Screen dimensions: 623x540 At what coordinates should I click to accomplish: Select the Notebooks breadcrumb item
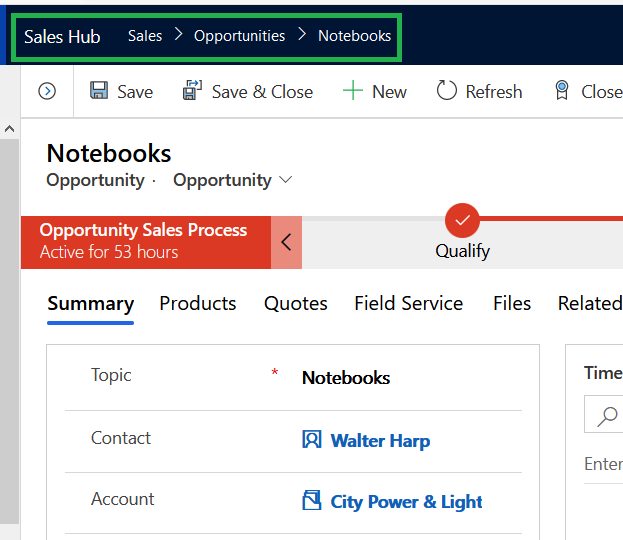354,36
